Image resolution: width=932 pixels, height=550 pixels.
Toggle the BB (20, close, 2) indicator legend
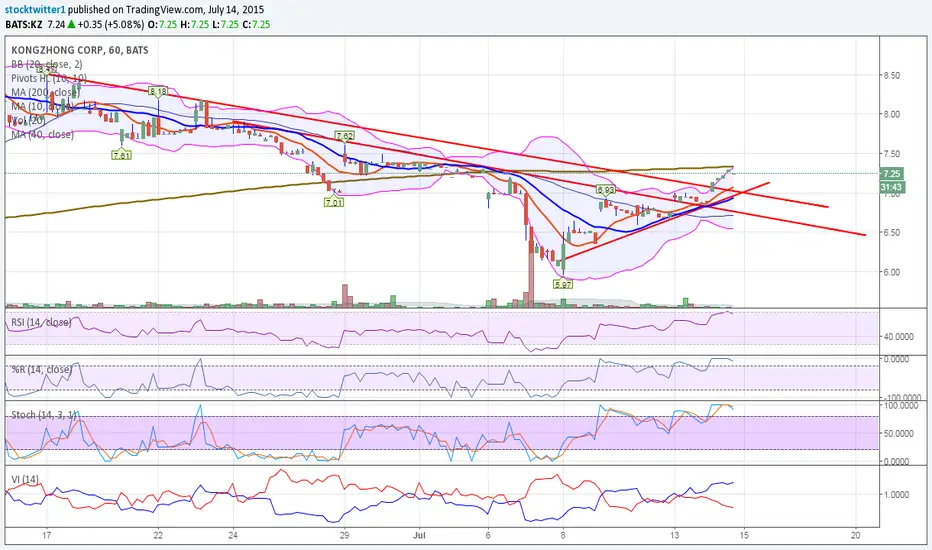point(47,64)
